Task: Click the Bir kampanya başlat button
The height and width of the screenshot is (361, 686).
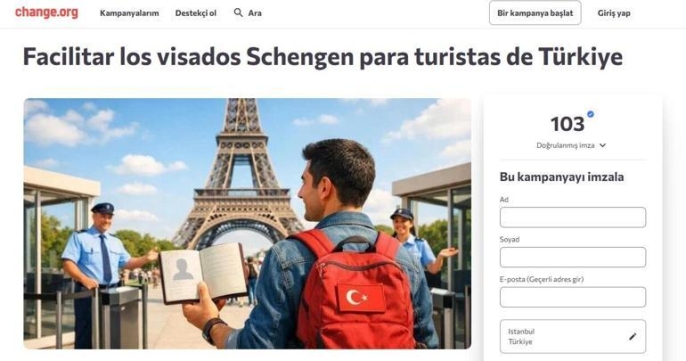Action: click(535, 13)
